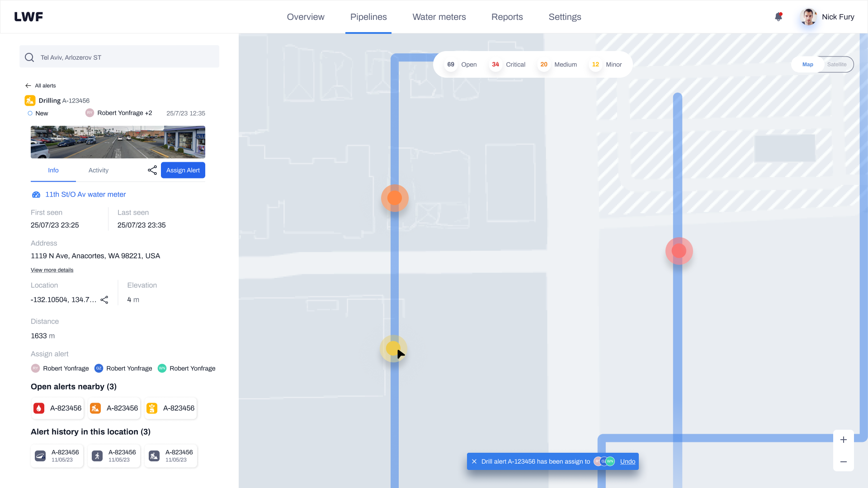Click the coordinates '-132.10504, 134.7…'

(x=64, y=300)
